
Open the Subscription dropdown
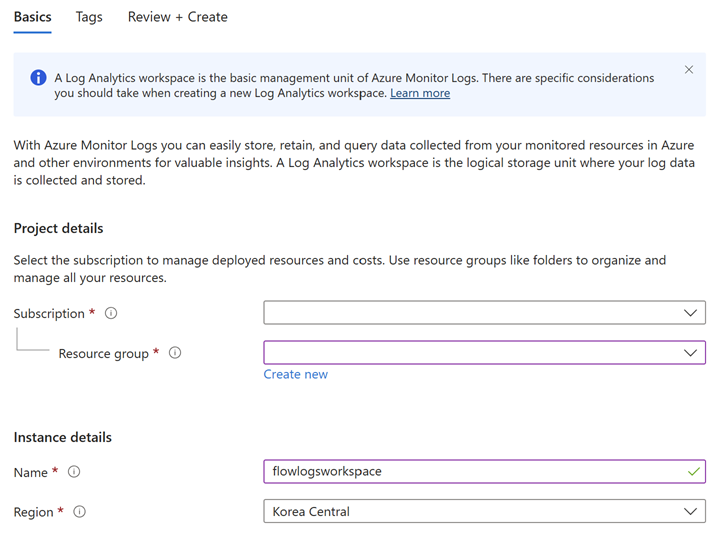(484, 313)
